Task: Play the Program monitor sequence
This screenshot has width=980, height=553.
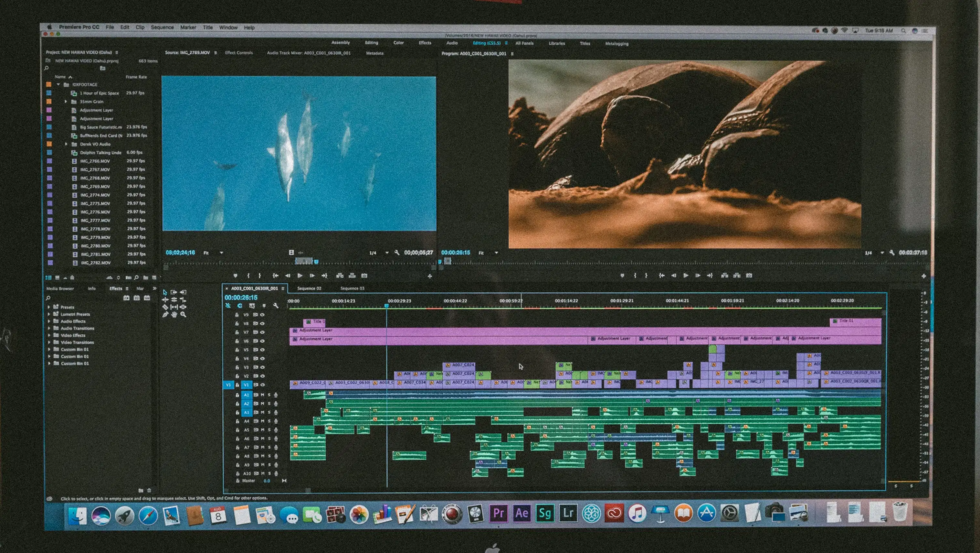Action: click(x=686, y=275)
